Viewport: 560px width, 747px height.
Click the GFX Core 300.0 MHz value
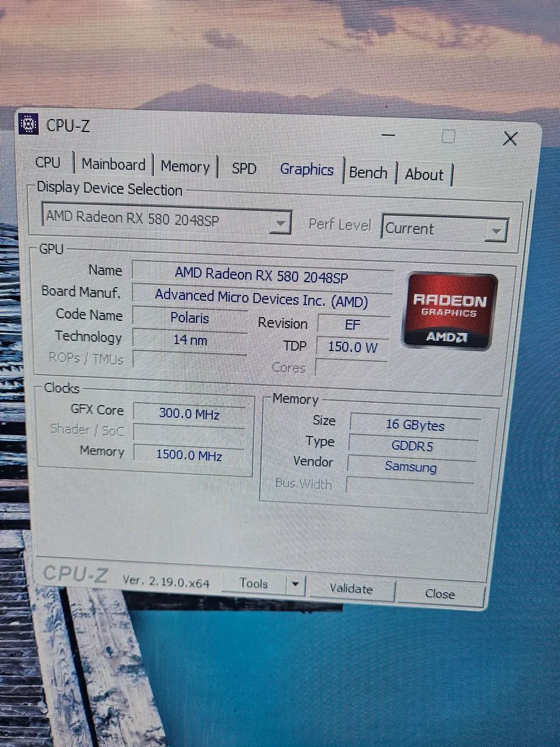tap(189, 414)
